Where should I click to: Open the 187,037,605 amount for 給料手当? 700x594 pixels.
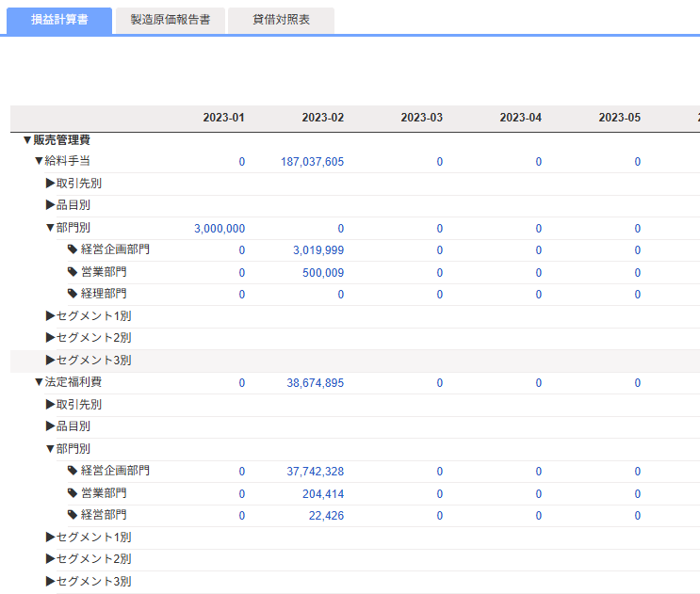pos(312,161)
